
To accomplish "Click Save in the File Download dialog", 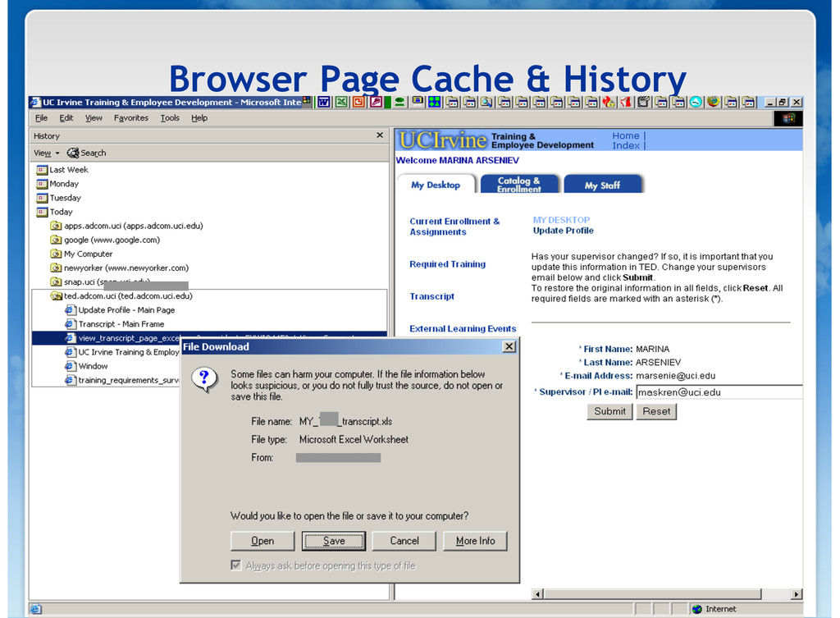I will point(333,541).
